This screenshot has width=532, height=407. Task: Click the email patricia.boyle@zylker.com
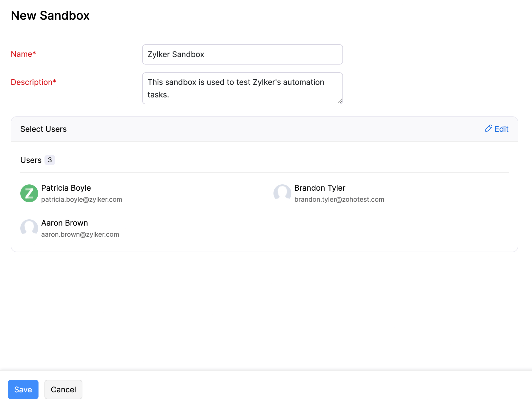pos(82,199)
